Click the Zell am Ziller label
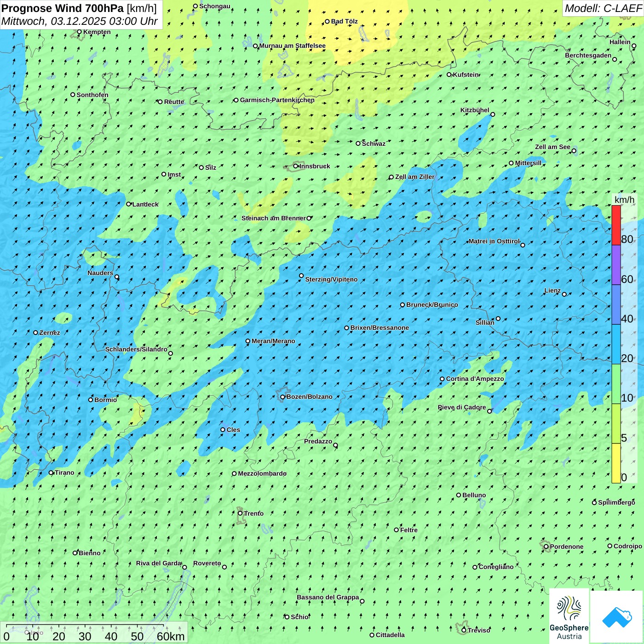 [x=414, y=177]
